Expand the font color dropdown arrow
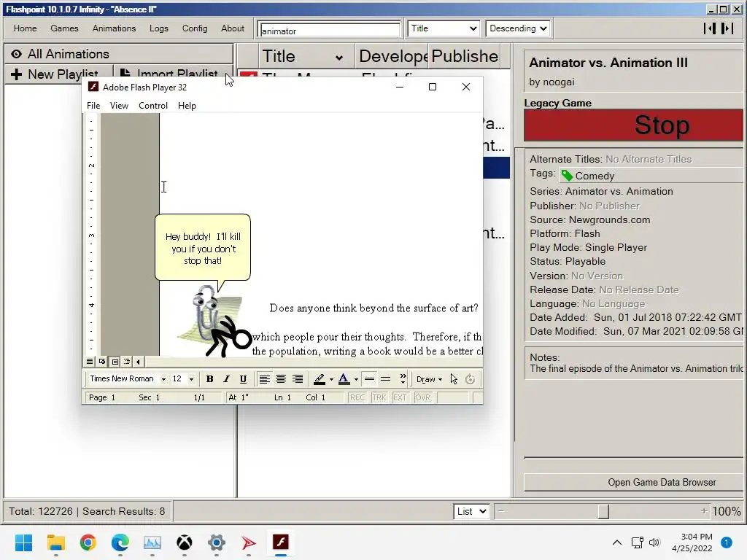The height and width of the screenshot is (560, 747). 356,379
